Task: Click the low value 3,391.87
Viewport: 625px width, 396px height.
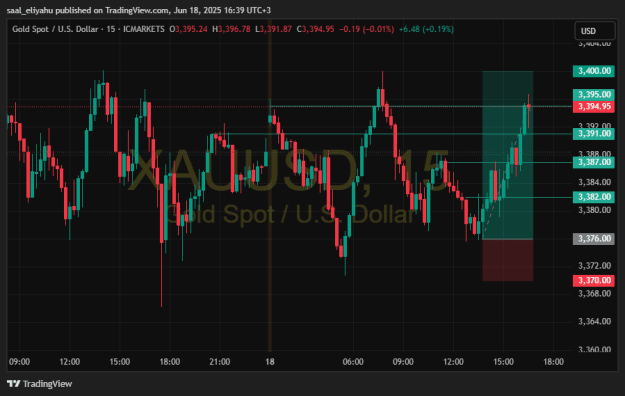Action: click(x=276, y=29)
